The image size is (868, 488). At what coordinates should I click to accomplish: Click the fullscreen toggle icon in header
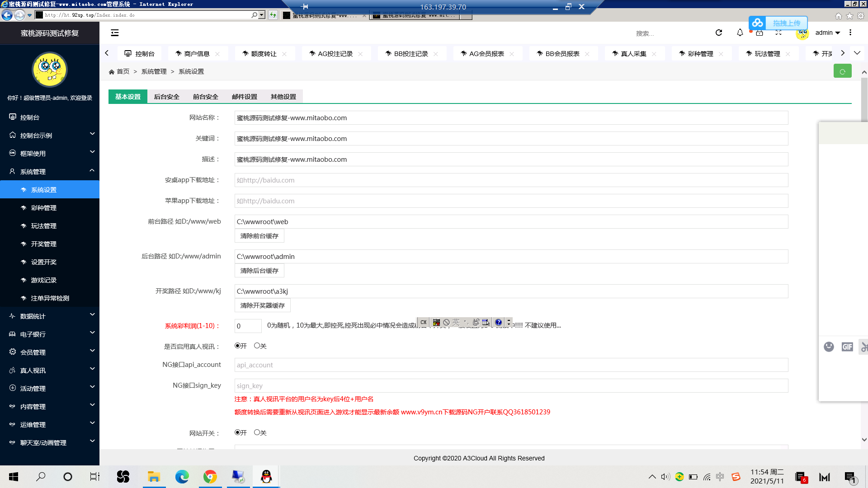(x=778, y=33)
